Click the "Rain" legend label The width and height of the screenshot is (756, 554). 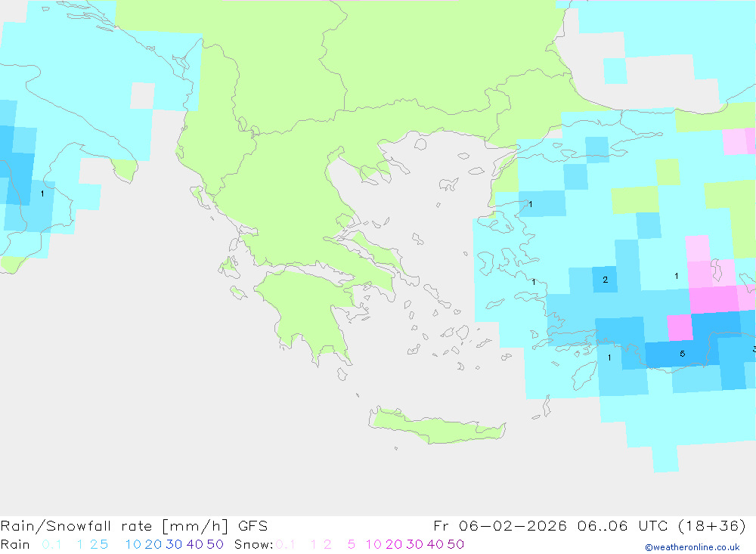coord(15,544)
